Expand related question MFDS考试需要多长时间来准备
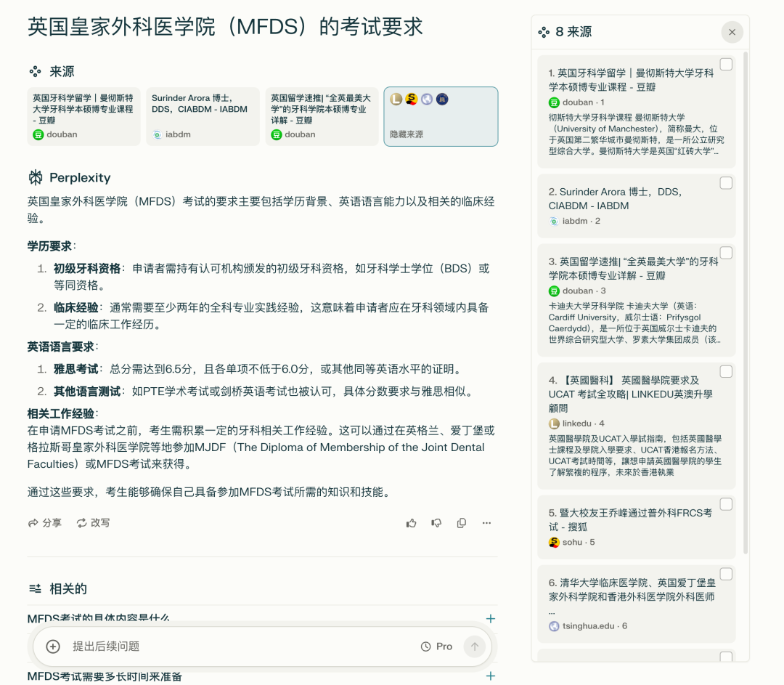 point(261,676)
